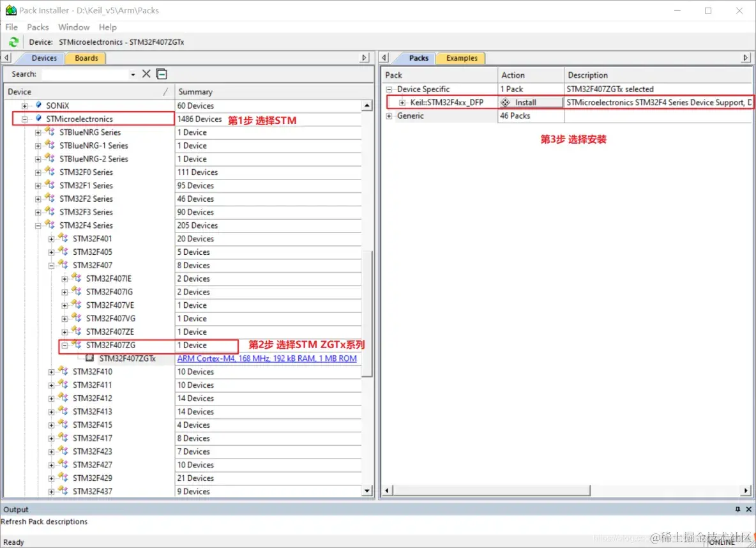756x548 pixels.
Task: Open the Help menu
Action: (x=107, y=27)
